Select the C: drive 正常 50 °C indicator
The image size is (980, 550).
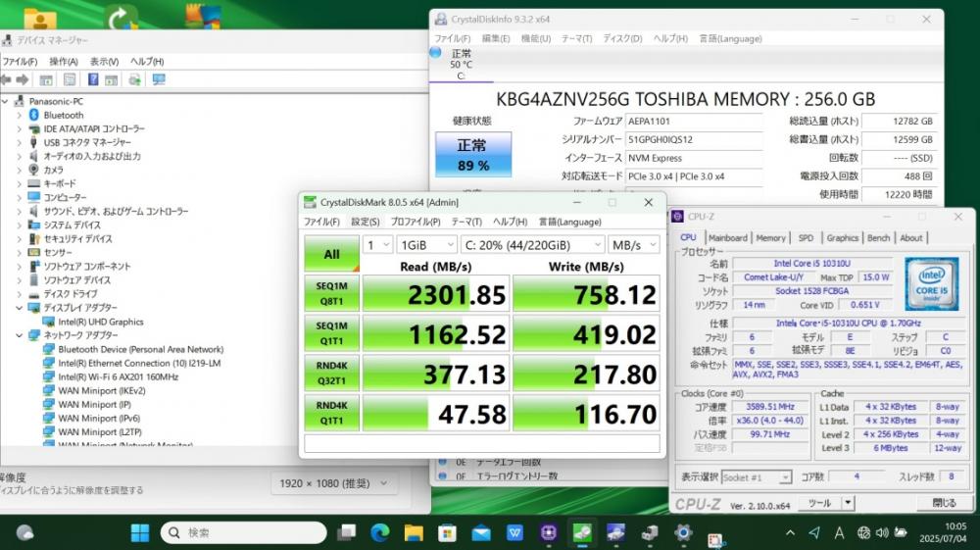pos(461,65)
